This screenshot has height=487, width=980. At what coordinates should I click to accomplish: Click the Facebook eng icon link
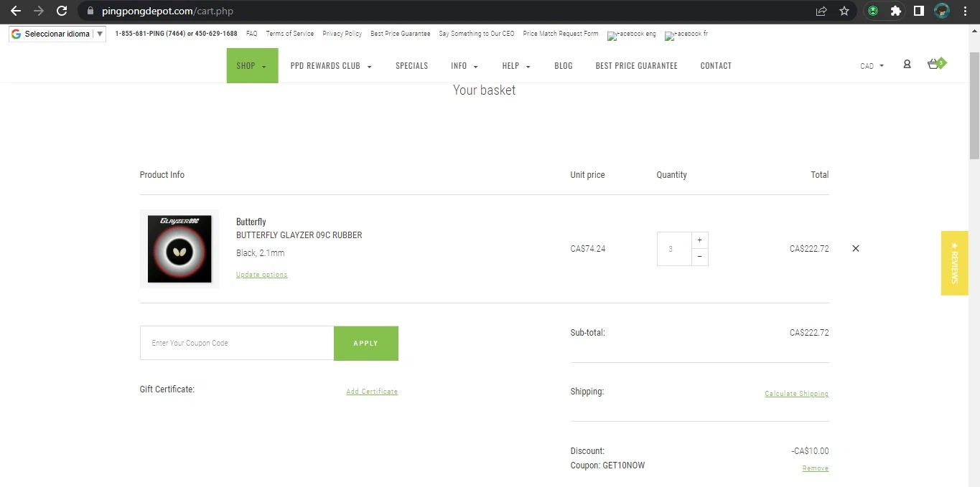coord(632,34)
